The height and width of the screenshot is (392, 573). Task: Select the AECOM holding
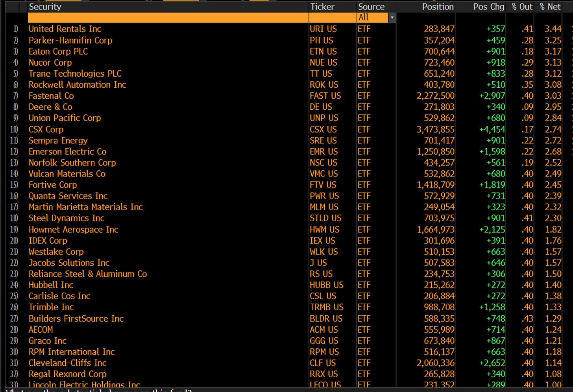(41, 329)
